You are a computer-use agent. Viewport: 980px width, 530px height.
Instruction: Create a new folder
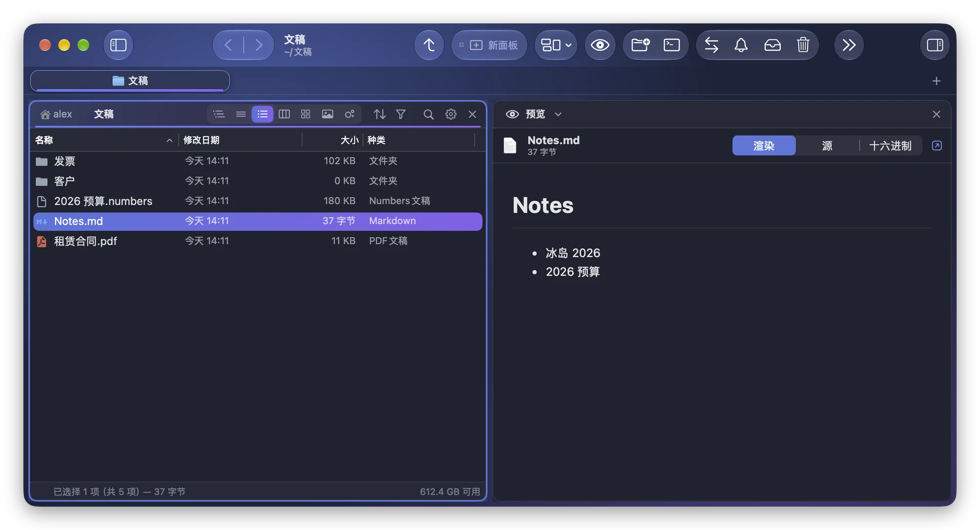pos(640,45)
